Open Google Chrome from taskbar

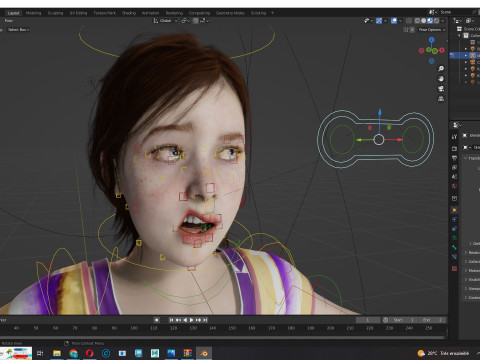click(x=73, y=353)
